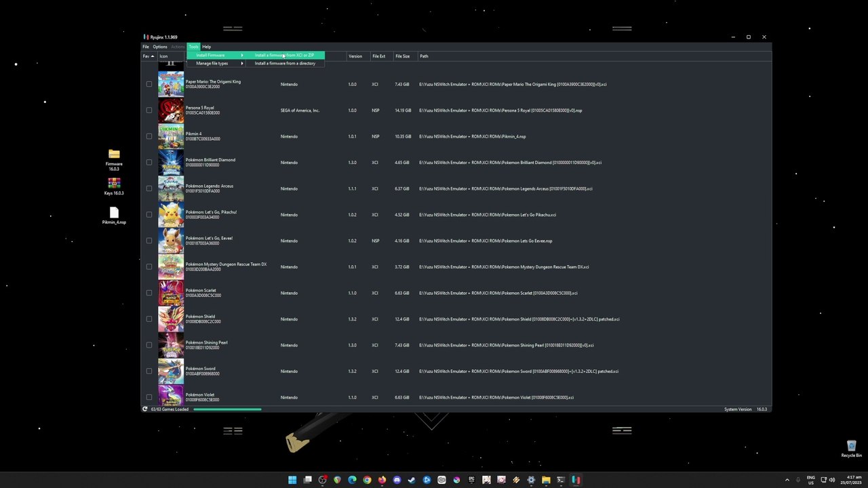Viewport: 868px width, 488px height.
Task: Choose Install a firmware from XCI or ZIP
Action: click(285, 55)
